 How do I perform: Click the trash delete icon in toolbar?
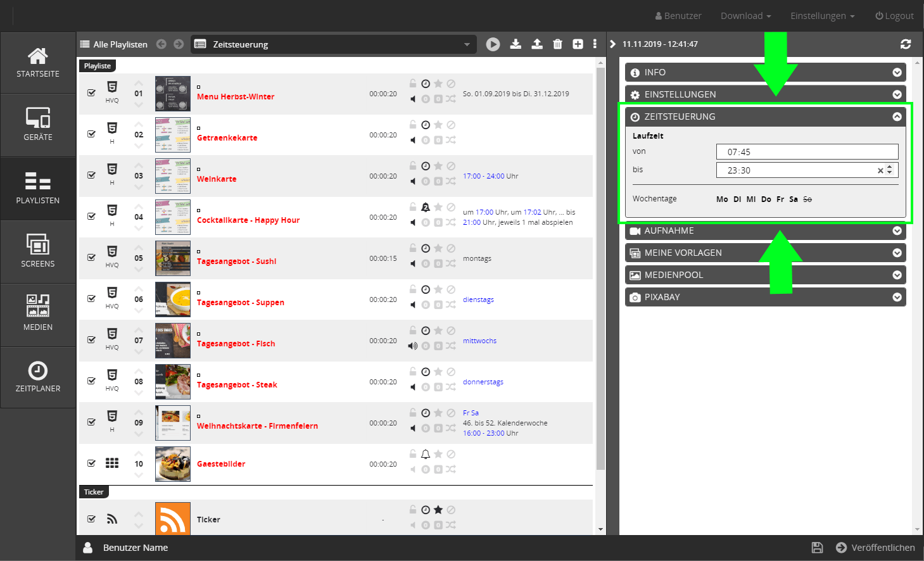(557, 44)
